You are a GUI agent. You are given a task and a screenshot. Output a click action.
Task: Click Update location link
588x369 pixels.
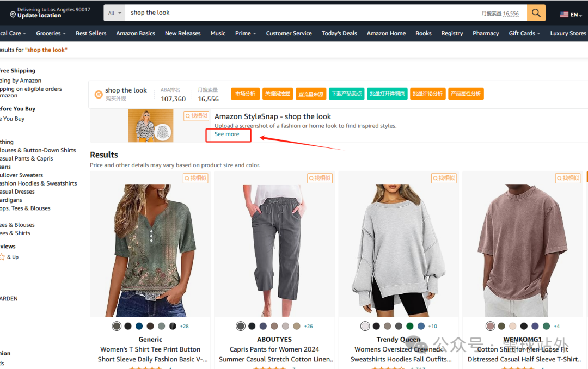coord(39,16)
